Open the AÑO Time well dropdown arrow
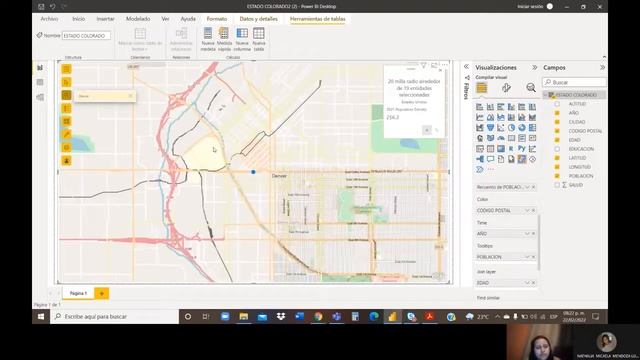The width and height of the screenshot is (640, 360). pyautogui.click(x=527, y=233)
